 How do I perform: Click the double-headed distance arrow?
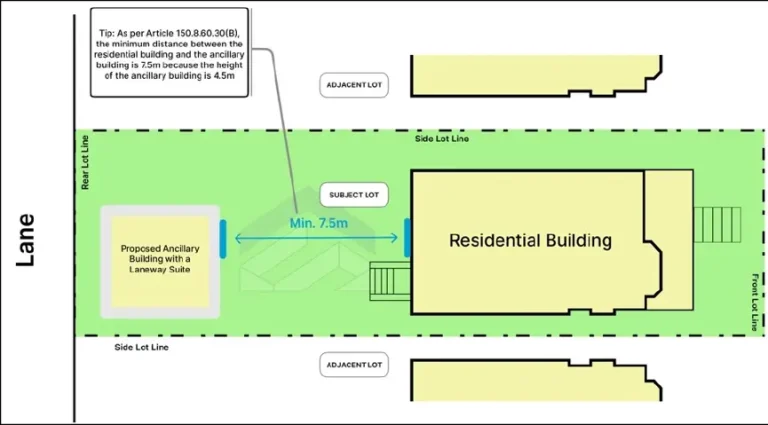316,238
